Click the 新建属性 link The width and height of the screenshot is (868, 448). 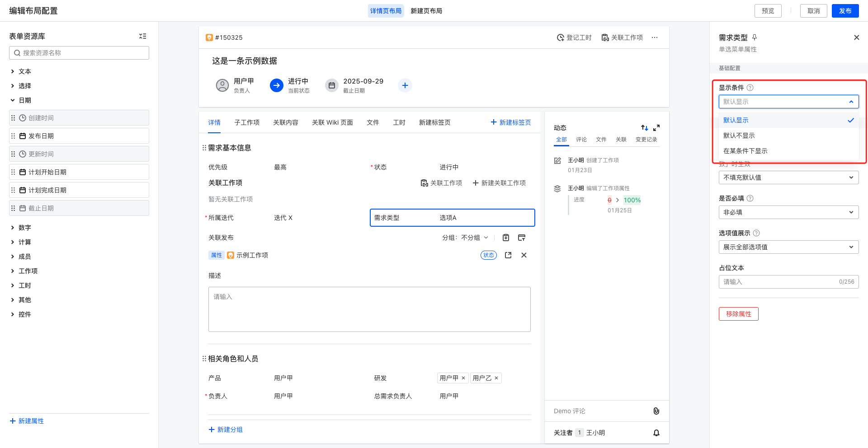pyautogui.click(x=27, y=421)
